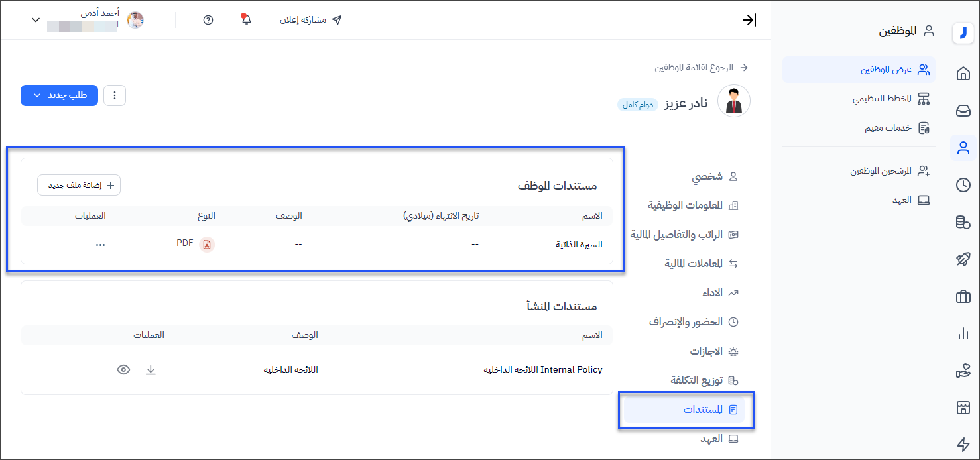Open the user account dropdown chevron
Image resolution: width=980 pixels, height=460 pixels.
pyautogui.click(x=36, y=20)
